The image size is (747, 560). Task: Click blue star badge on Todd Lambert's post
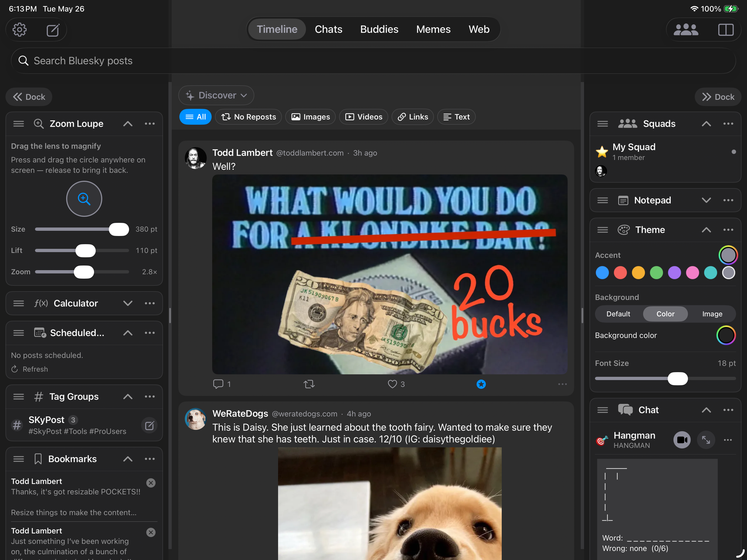point(481,384)
